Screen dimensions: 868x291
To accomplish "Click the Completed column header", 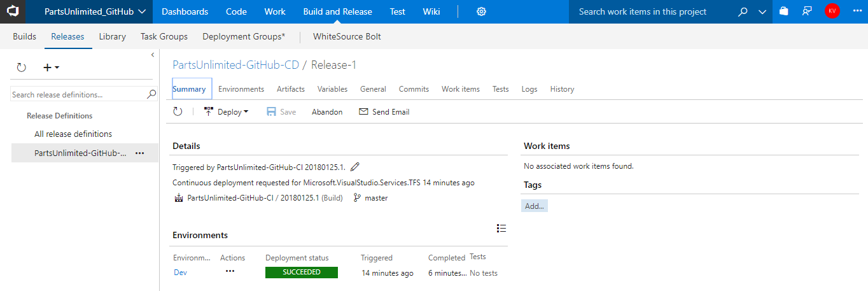I will (x=447, y=258).
